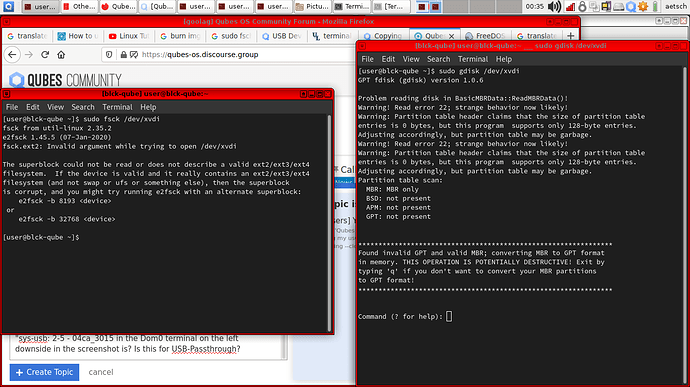
Task: Open Edit menu in gdisk terminal
Action: click(x=388, y=59)
